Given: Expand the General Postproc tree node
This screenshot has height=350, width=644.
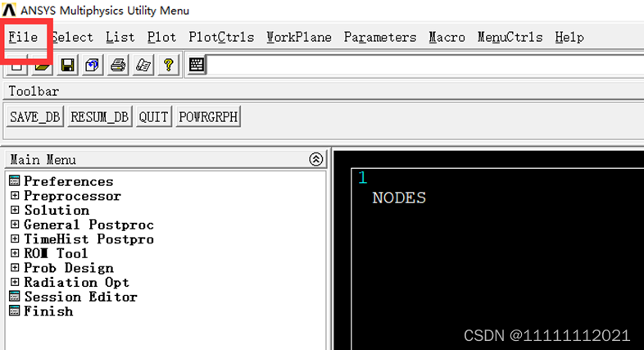Looking at the screenshot, I should (x=15, y=225).
